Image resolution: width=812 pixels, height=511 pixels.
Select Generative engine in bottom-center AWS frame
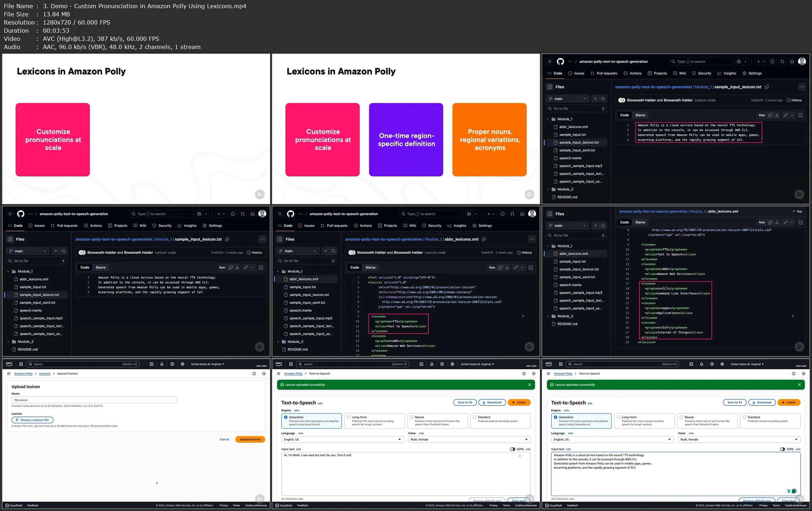311,421
